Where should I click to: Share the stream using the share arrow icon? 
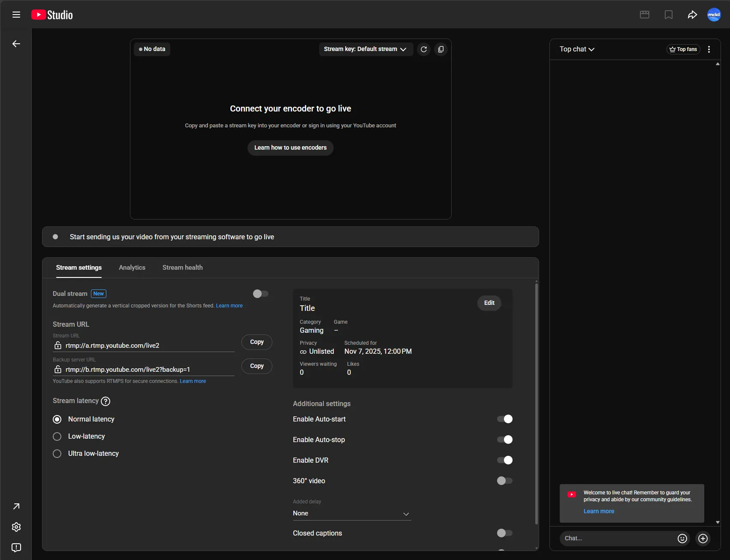tap(693, 14)
